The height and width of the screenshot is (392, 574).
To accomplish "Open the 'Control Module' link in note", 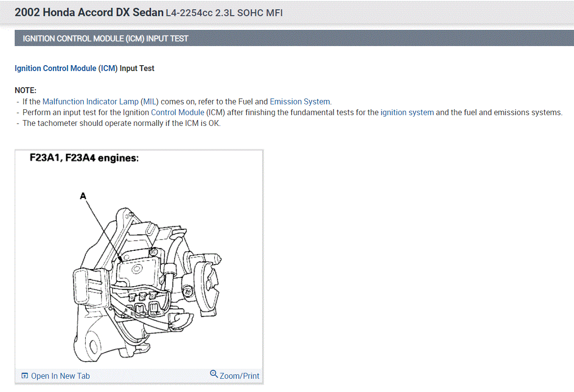I will pos(177,112).
